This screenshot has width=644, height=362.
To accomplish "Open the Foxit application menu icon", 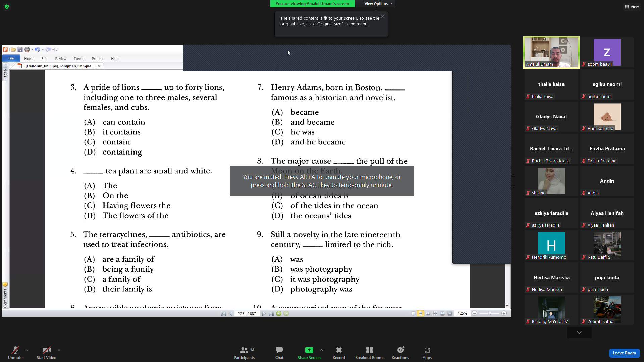I will [x=5, y=49].
